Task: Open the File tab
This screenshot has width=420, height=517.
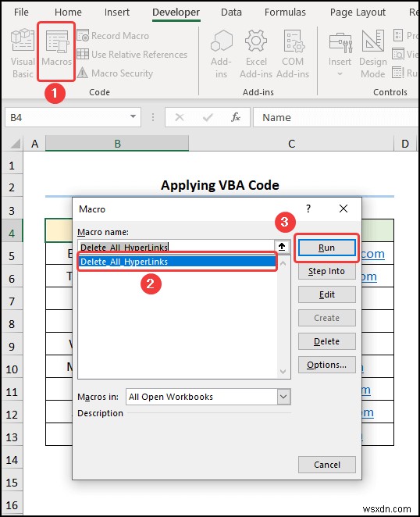Action: 21,12
